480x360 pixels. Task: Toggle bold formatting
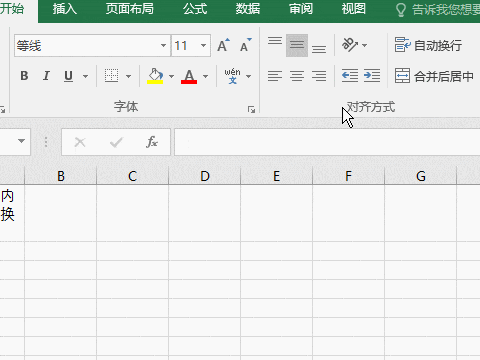point(24,76)
